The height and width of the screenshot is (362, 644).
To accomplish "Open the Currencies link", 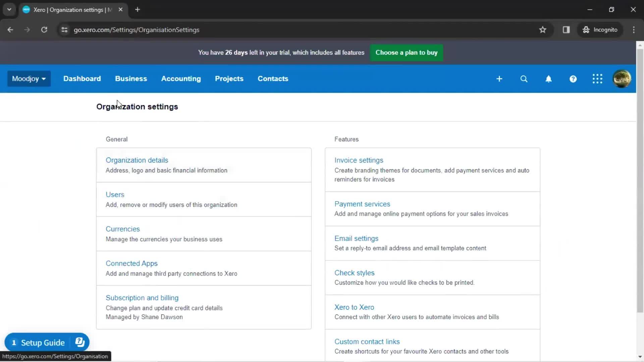I will 122,229.
